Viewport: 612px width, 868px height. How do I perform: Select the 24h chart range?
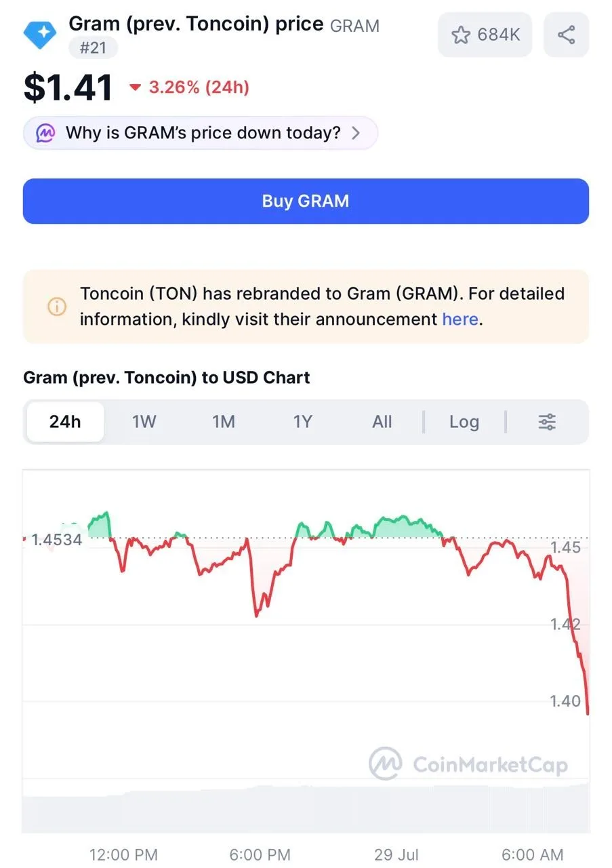pos(65,422)
